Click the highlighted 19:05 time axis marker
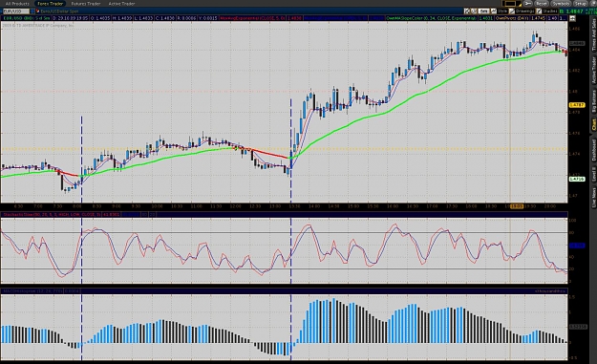The width and height of the screenshot is (597, 364). (517, 206)
